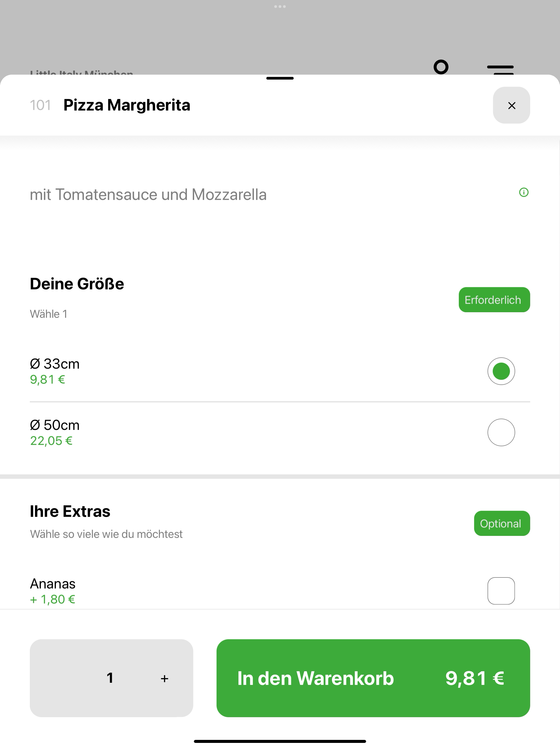This screenshot has height=747, width=560.
Task: Check the Ananas extra checkbox
Action: tap(501, 591)
